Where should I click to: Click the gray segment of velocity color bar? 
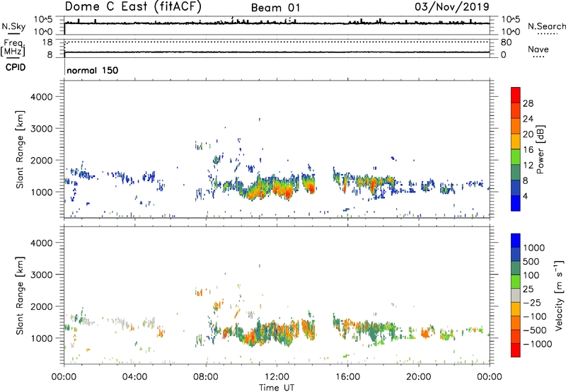(x=516, y=296)
